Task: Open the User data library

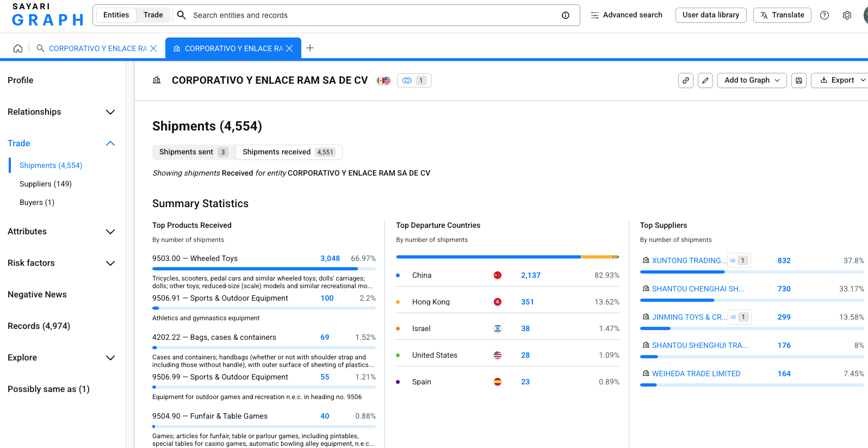Action: click(711, 15)
